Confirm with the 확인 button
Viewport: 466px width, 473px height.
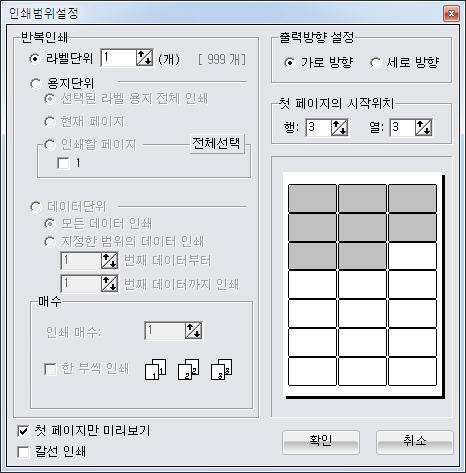tap(321, 442)
